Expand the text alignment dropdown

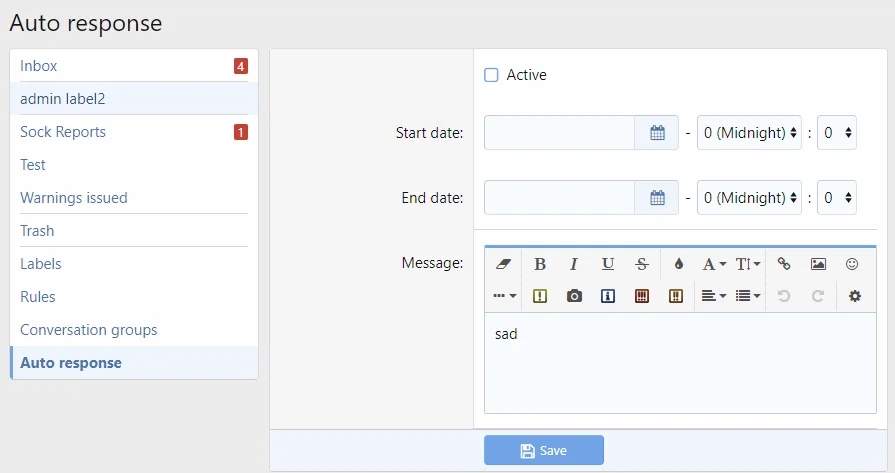click(713, 296)
